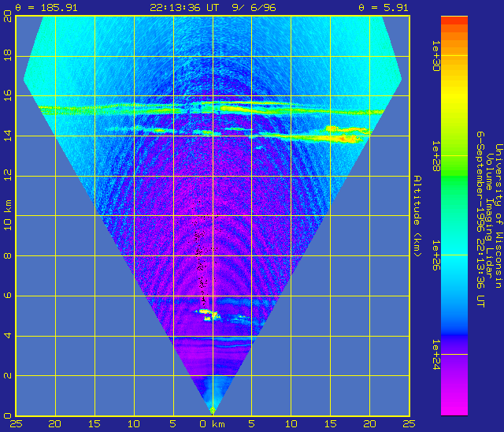Viewport: 504px width, 432px height.
Task: Select the 9/ 6/96 date in the header
Action: point(254,8)
